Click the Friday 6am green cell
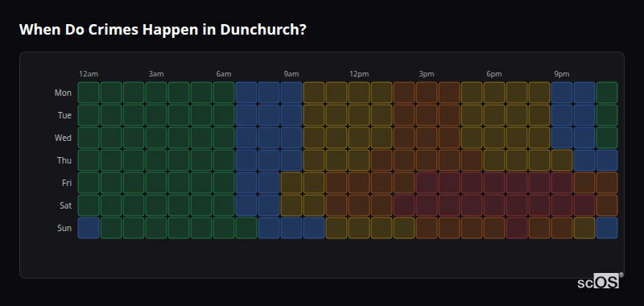 (x=224, y=183)
